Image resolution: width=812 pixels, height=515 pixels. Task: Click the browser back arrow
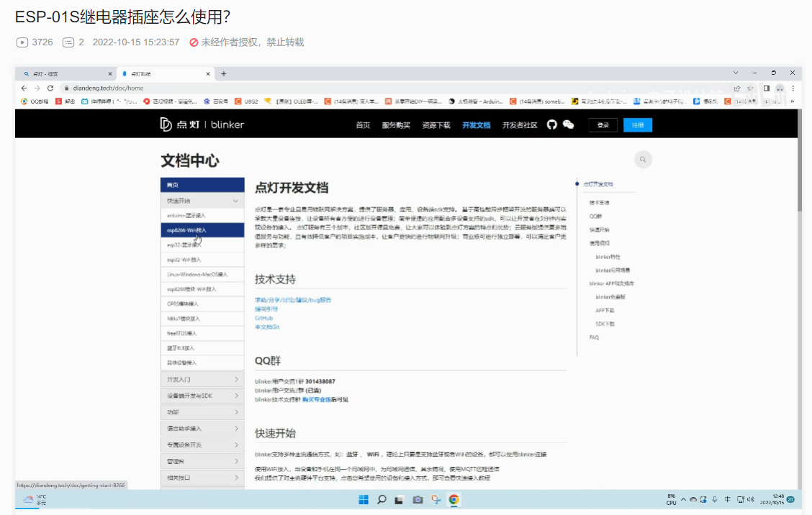[x=24, y=88]
